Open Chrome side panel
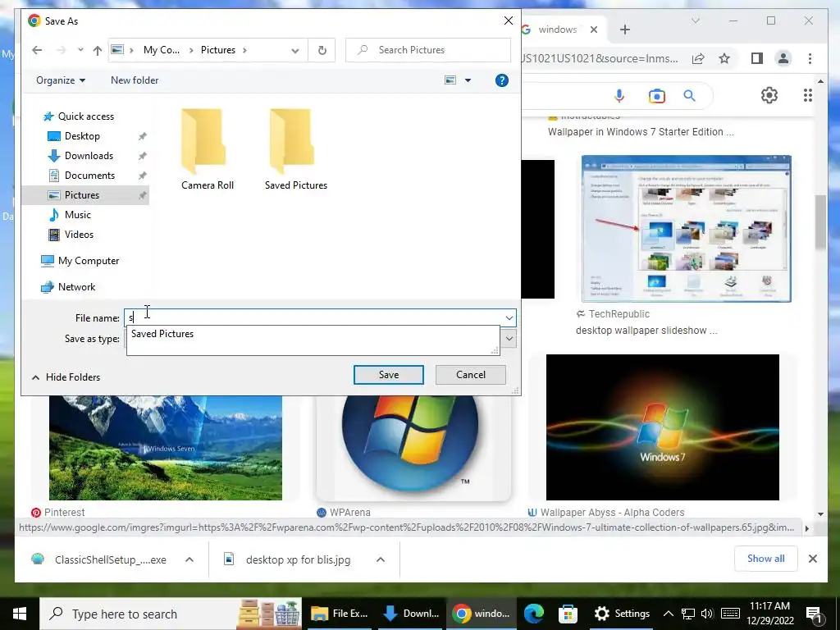840x630 pixels. coord(756,58)
